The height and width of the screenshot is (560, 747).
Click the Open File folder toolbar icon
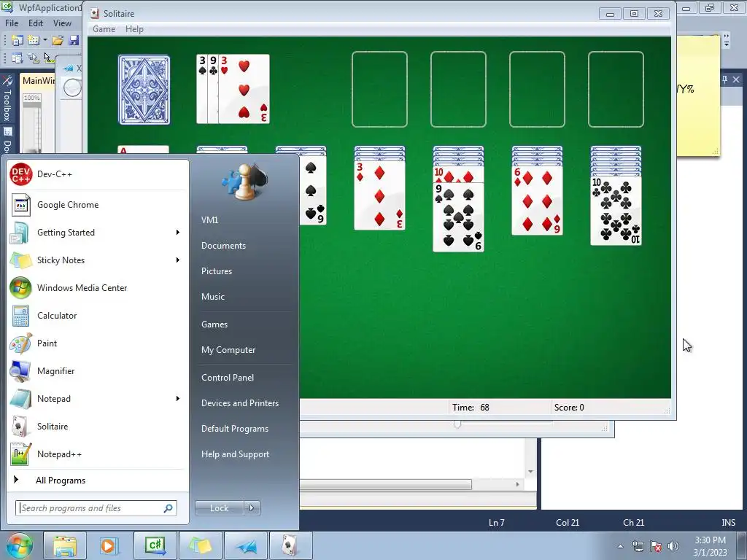coord(58,41)
